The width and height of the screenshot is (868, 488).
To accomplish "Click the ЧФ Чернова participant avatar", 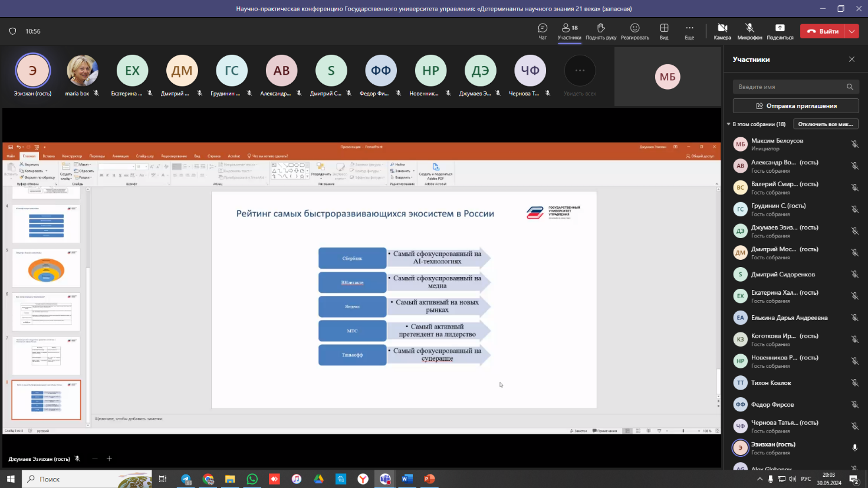I will [530, 70].
